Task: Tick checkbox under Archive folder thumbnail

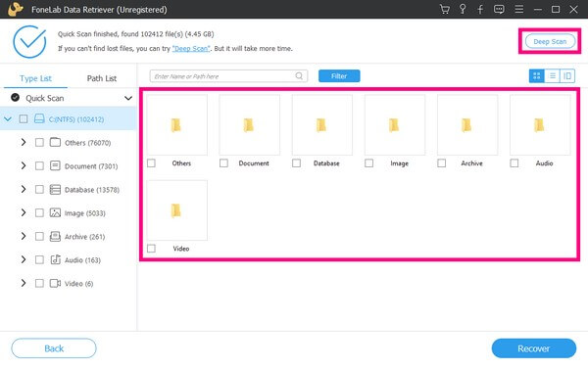Action: click(x=442, y=162)
